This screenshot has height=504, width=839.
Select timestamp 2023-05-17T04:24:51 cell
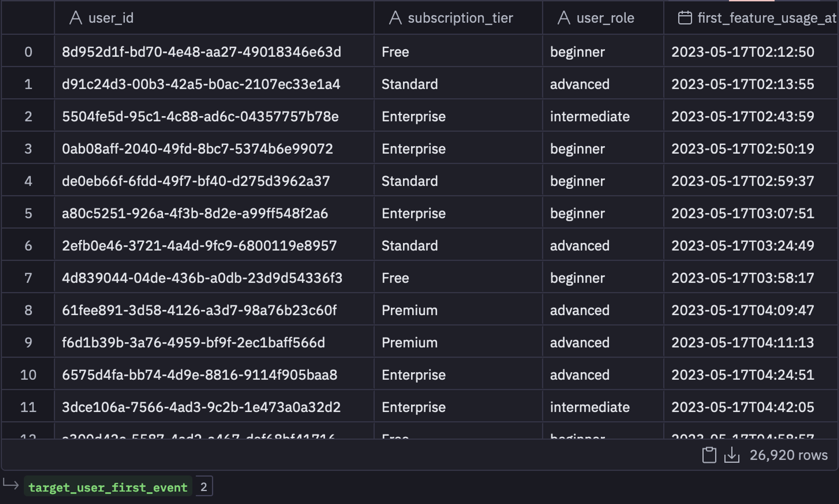coord(743,375)
